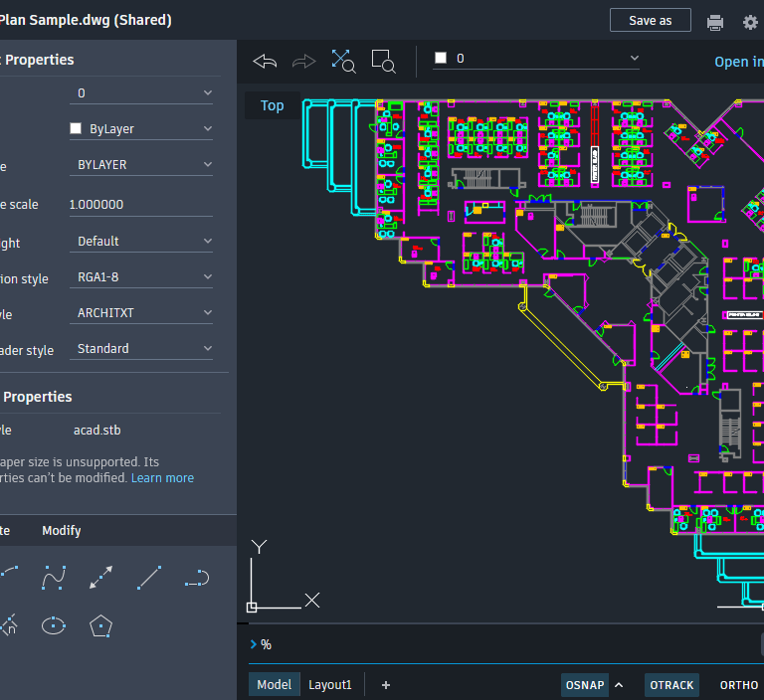This screenshot has width=764, height=700.
Task: Select the Zoom Window tool
Action: tap(383, 62)
